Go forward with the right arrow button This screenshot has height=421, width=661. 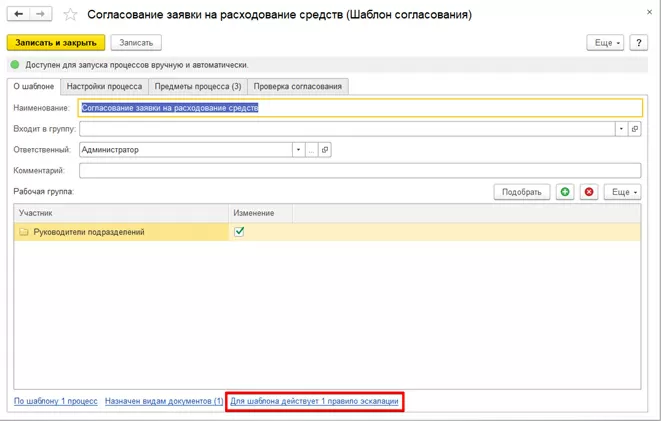[x=40, y=14]
